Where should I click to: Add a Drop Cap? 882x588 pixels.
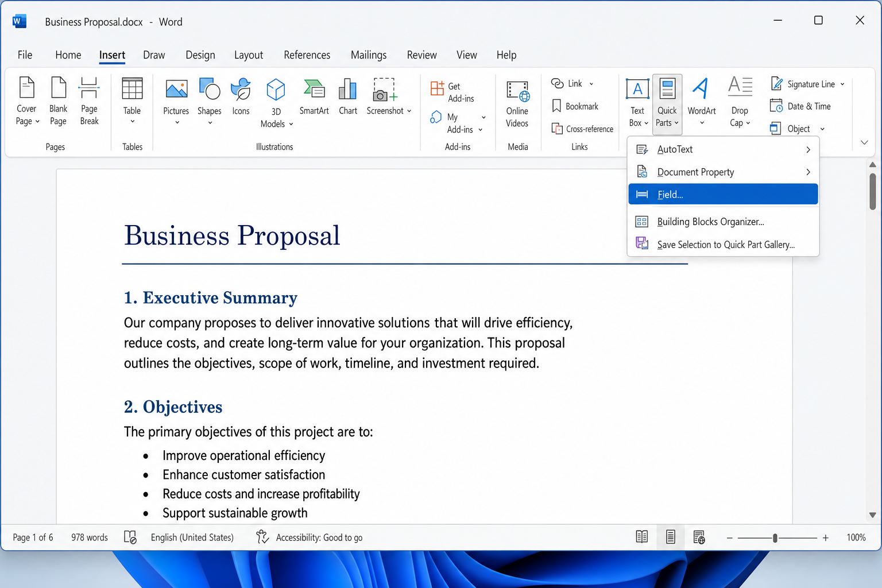click(x=740, y=102)
